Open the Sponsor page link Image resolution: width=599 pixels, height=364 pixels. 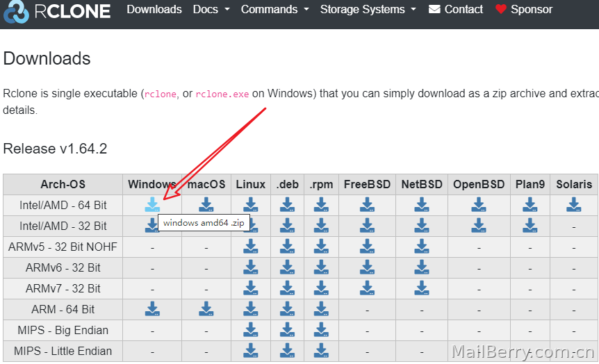[524, 9]
